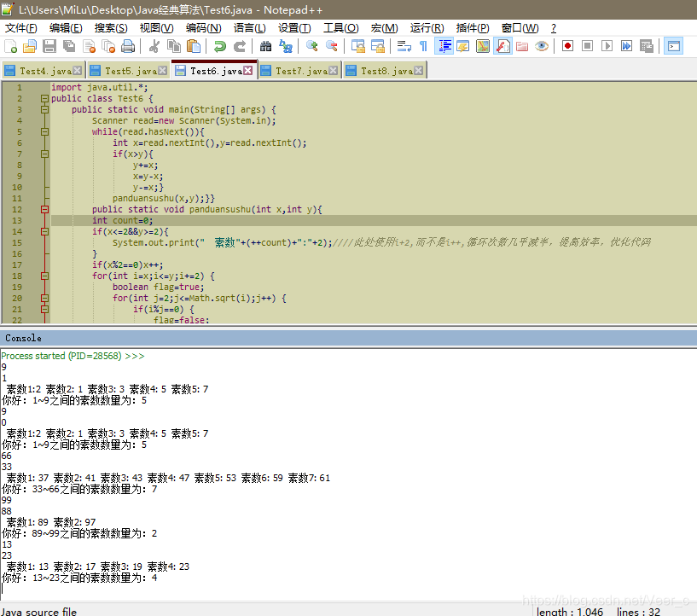Close the Test6.java tab
The width and height of the screenshot is (697, 616).
[248, 71]
